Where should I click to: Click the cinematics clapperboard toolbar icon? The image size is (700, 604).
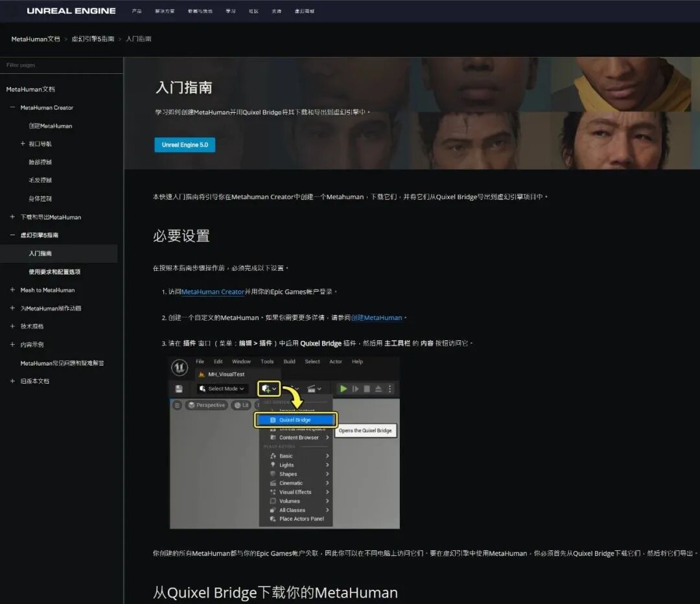pyautogui.click(x=314, y=389)
